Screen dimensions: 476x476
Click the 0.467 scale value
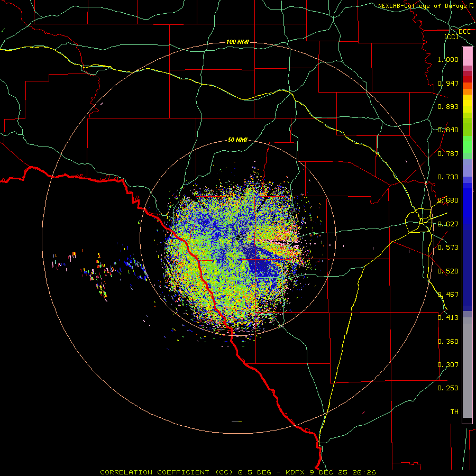coord(448,295)
